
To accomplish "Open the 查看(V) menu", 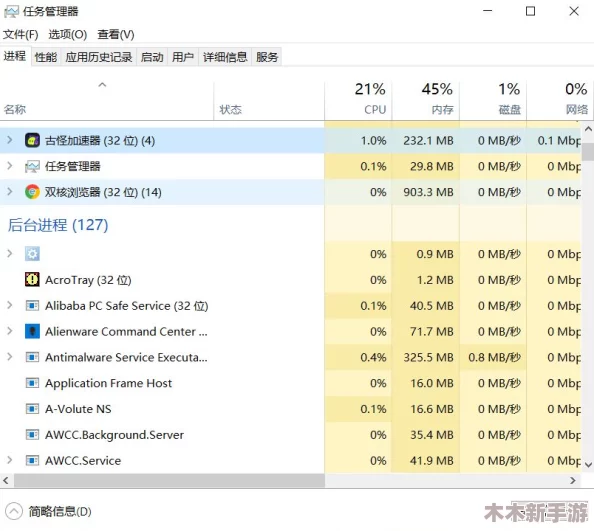I will tap(116, 35).
